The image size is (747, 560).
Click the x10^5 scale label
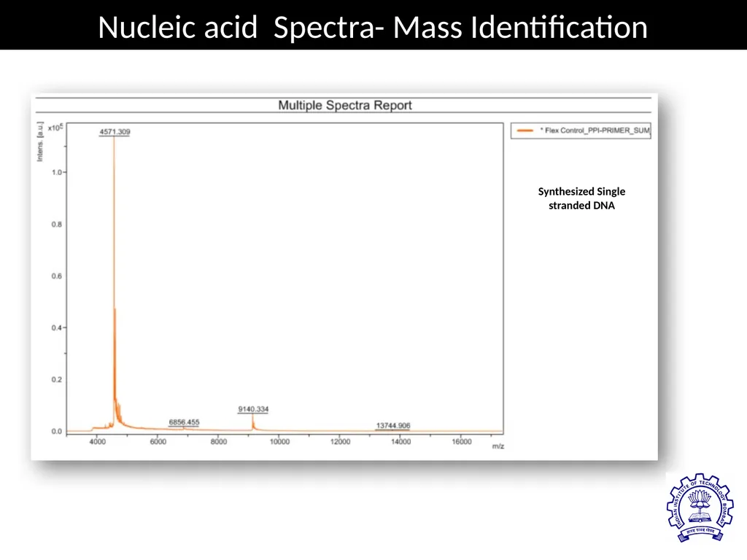coord(55,128)
